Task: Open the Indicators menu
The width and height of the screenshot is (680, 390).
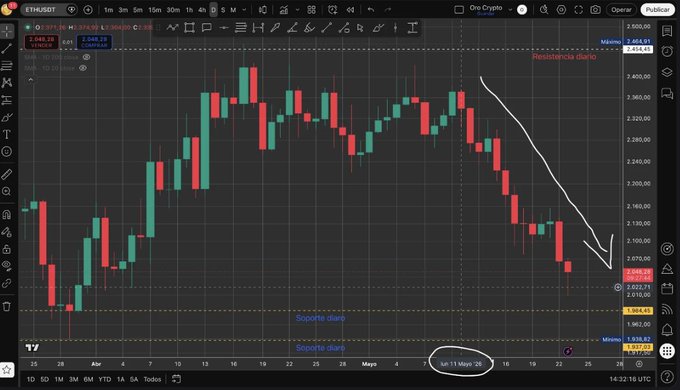Action: (284, 10)
